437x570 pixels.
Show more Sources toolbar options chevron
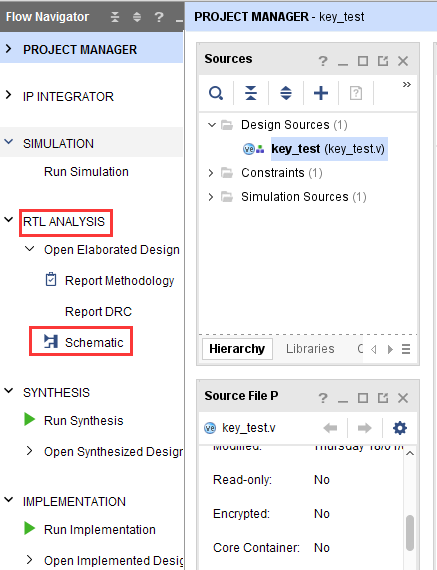click(x=406, y=84)
